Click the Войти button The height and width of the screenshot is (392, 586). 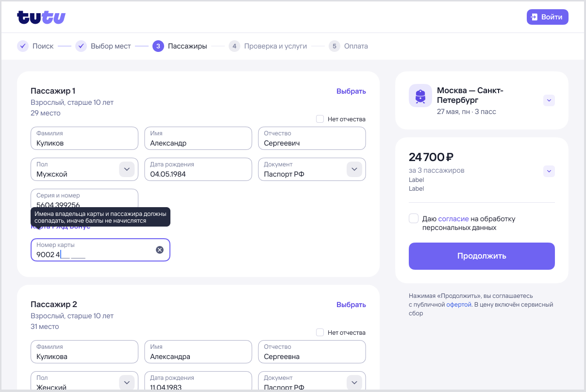coord(548,17)
